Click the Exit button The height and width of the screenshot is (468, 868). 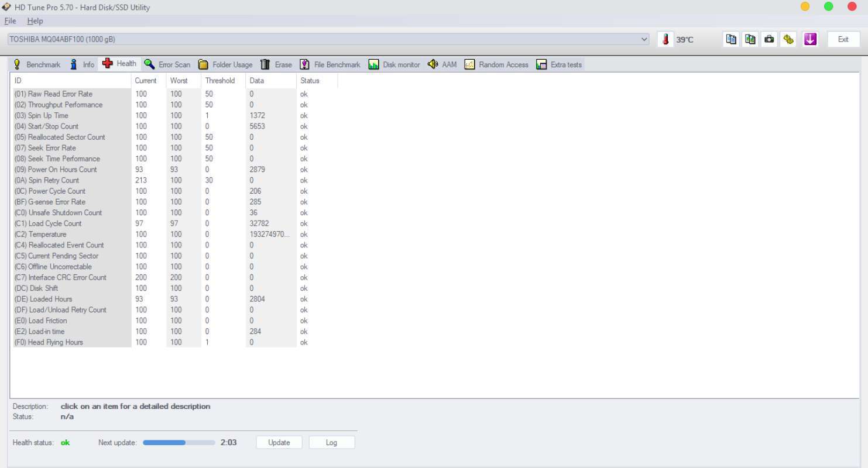(843, 39)
